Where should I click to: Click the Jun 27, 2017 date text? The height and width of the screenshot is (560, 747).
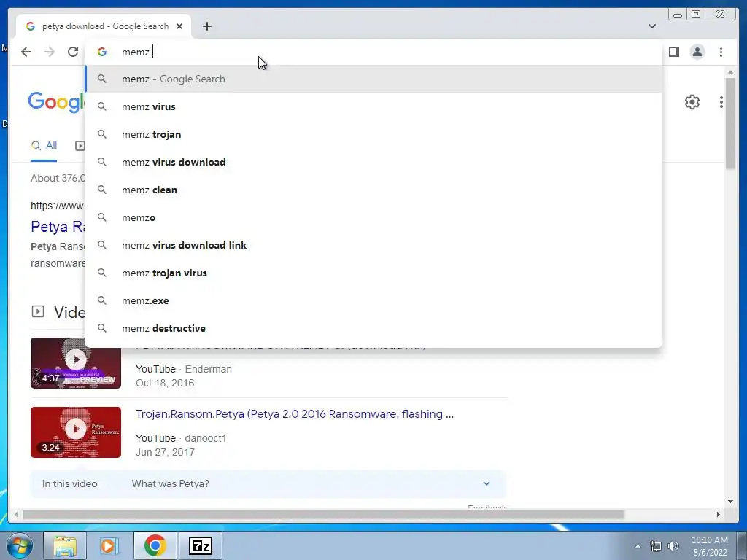[166, 452]
